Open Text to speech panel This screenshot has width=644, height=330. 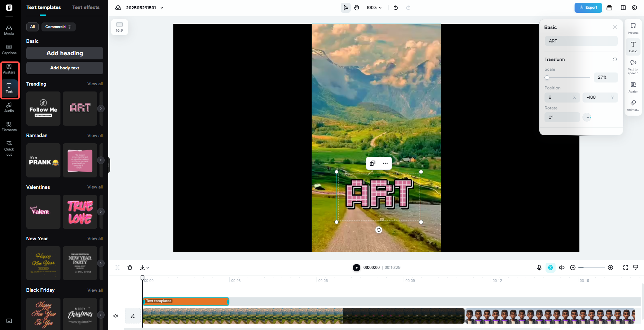click(x=633, y=66)
